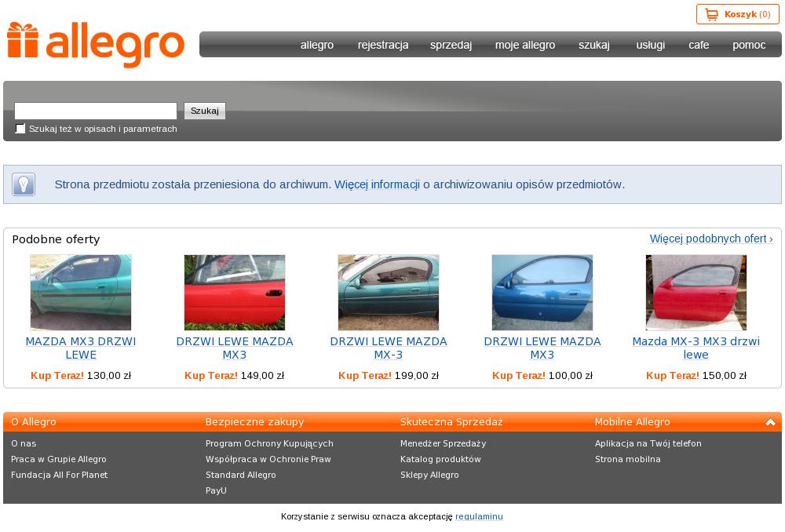Open the rejestracja menu item
The image size is (785, 532).
(383, 45)
